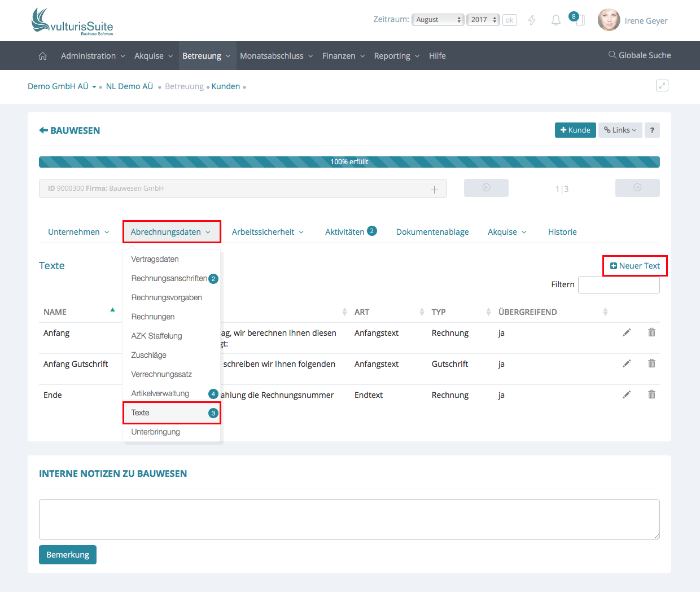700x592 pixels.
Task: Click the home icon in navigation bar
Action: [x=43, y=56]
